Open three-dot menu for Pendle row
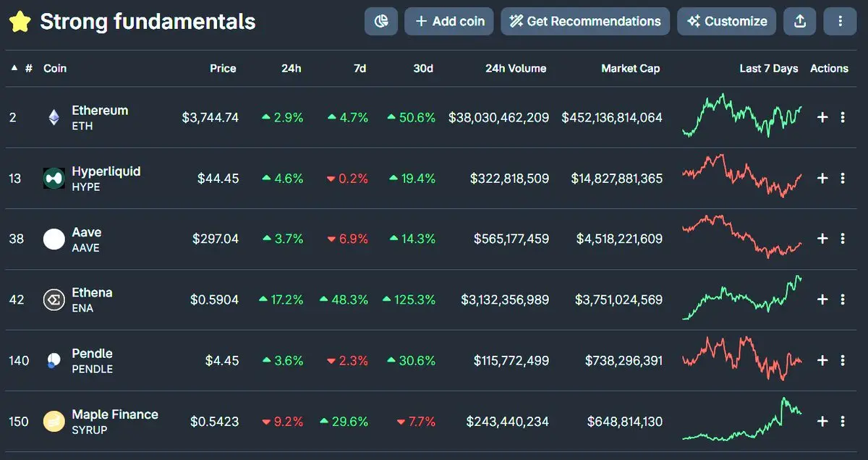Image resolution: width=868 pixels, height=460 pixels. (843, 360)
